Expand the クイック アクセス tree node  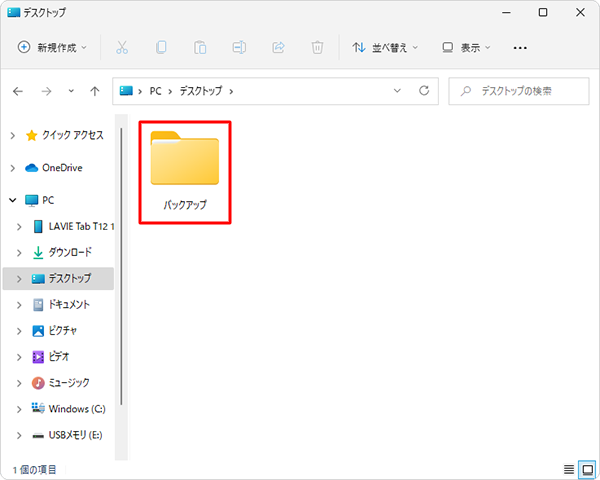pyautogui.click(x=13, y=136)
